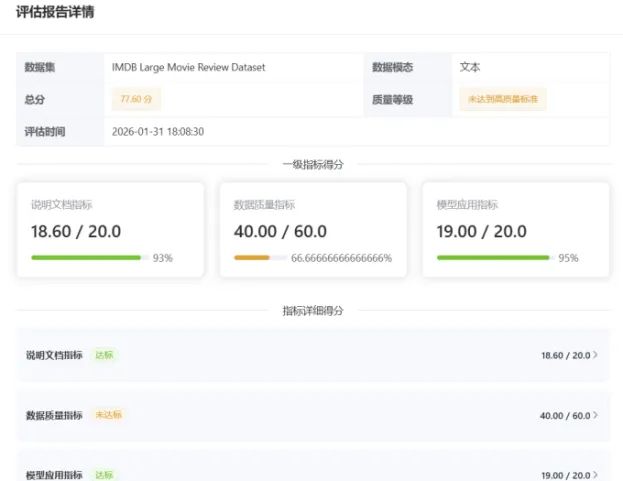The height and width of the screenshot is (481, 623).
Task: Expand the 数据质量指标 detail row chevron
Action: click(596, 415)
